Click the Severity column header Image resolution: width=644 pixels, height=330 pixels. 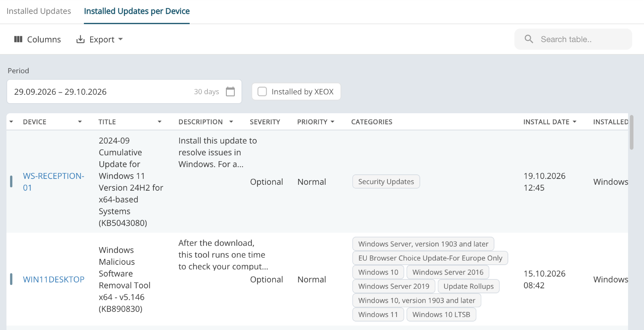(265, 122)
